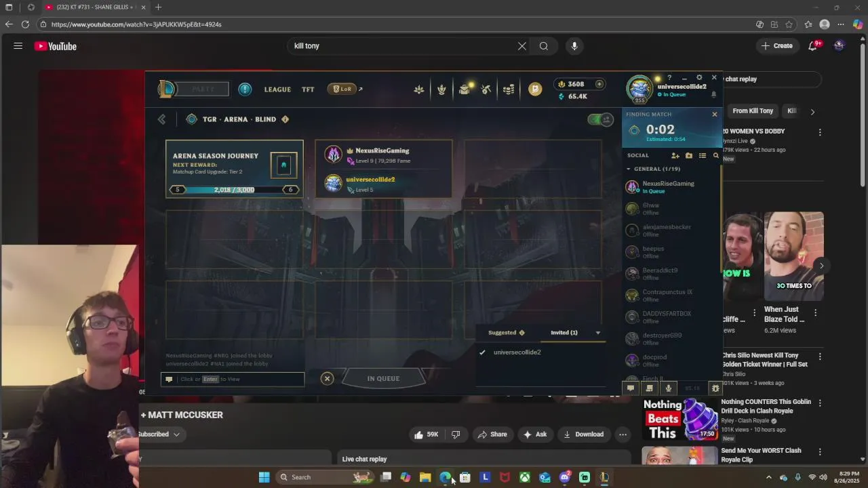Open options for Goblin Drill Deck video

coord(820,403)
